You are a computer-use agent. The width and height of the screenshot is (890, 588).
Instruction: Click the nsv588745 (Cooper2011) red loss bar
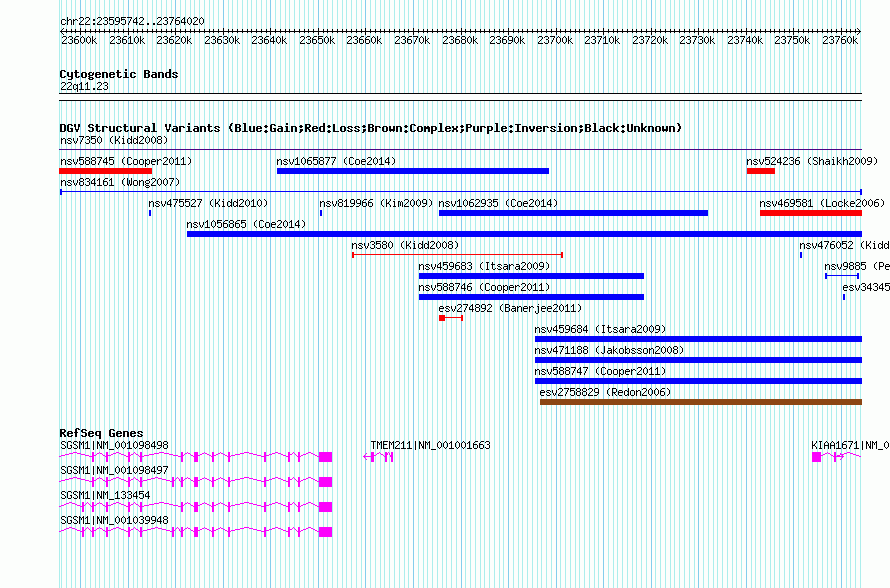tap(106, 171)
